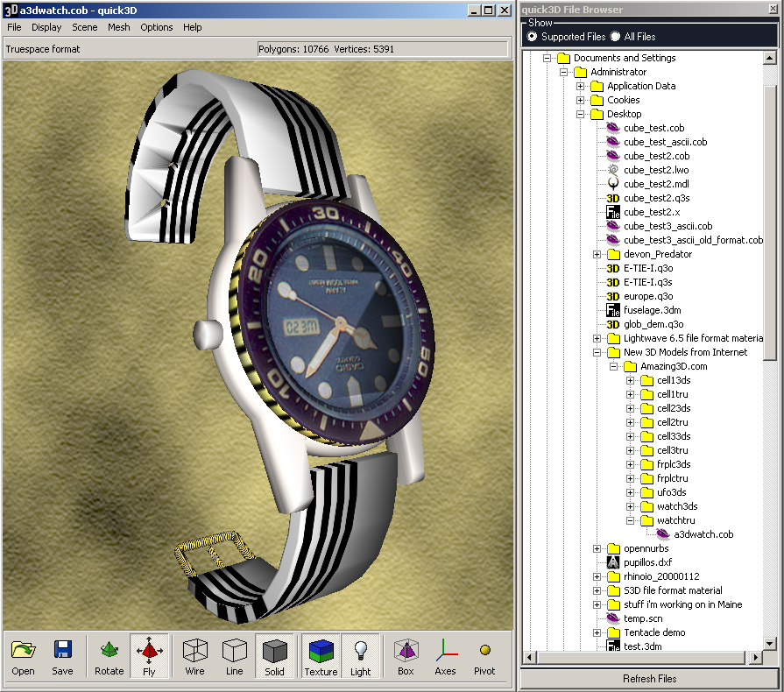Select the Supported Files radio button
Viewport: 784px width, 692px height.
click(532, 37)
